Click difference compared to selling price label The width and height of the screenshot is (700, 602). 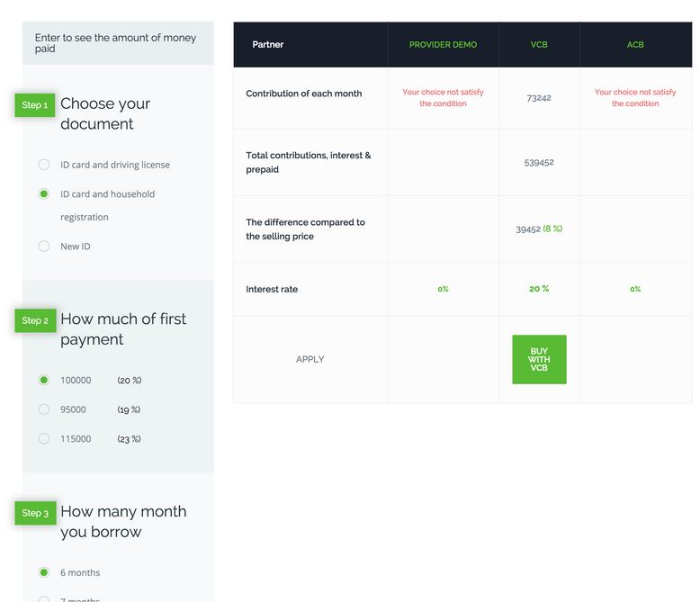tap(305, 229)
